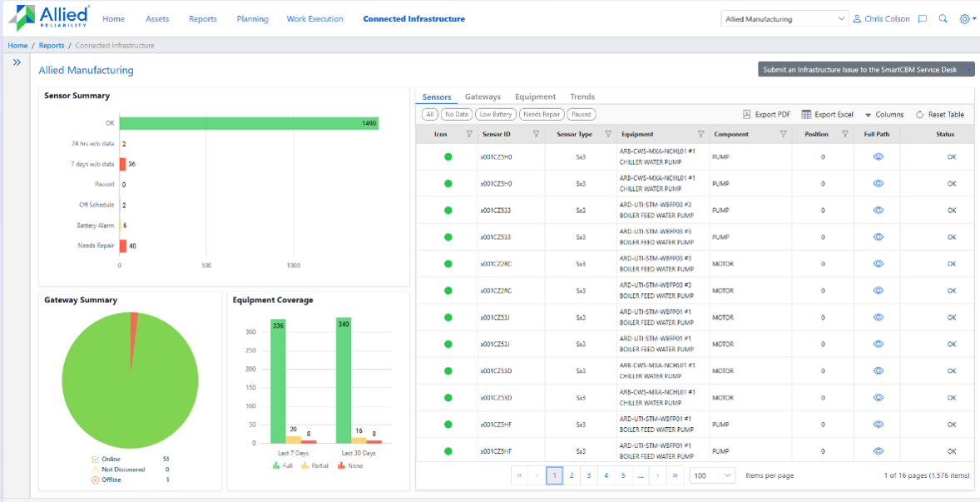The width and height of the screenshot is (980, 502).
Task: Switch to the Equipment tab
Action: [535, 97]
